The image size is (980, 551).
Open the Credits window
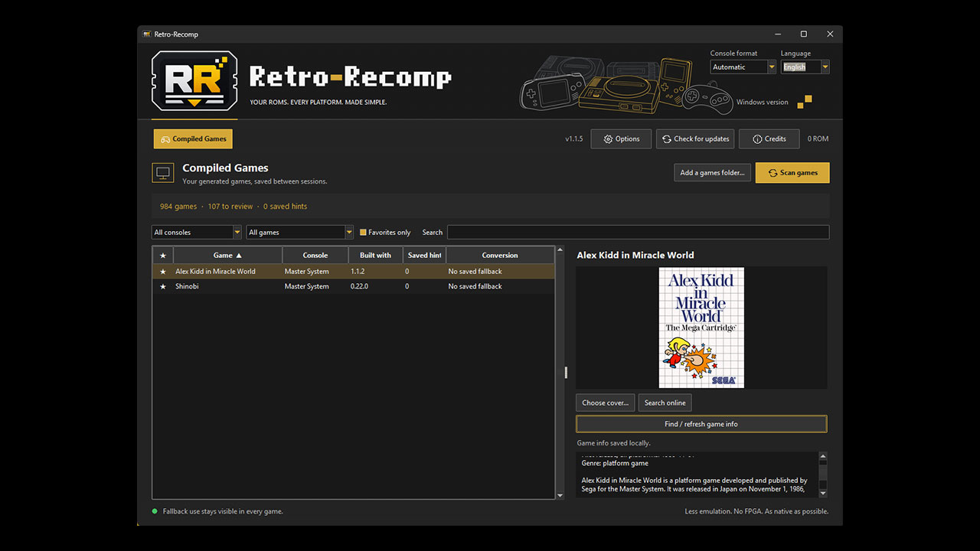point(769,139)
